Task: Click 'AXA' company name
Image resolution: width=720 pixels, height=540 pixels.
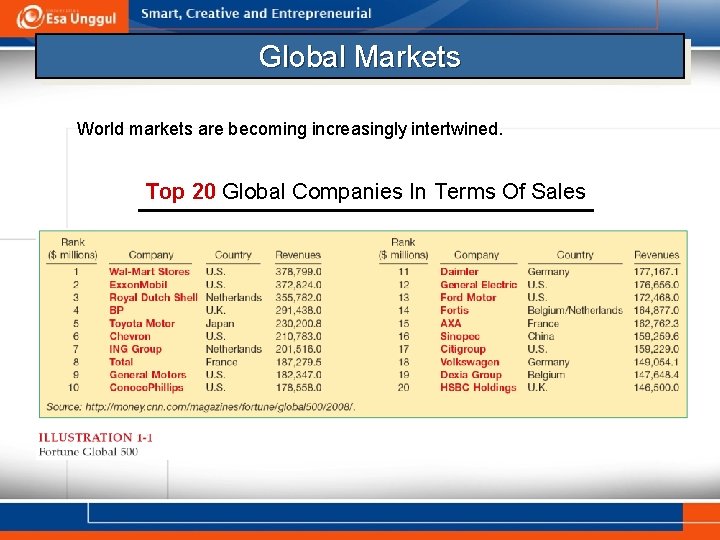Action: 450,323
